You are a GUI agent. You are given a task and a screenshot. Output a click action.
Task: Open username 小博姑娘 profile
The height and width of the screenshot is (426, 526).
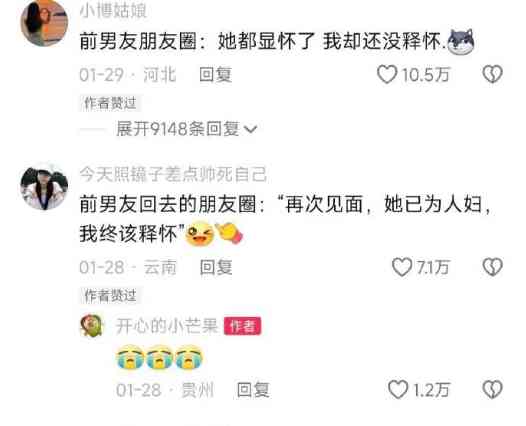[113, 10]
